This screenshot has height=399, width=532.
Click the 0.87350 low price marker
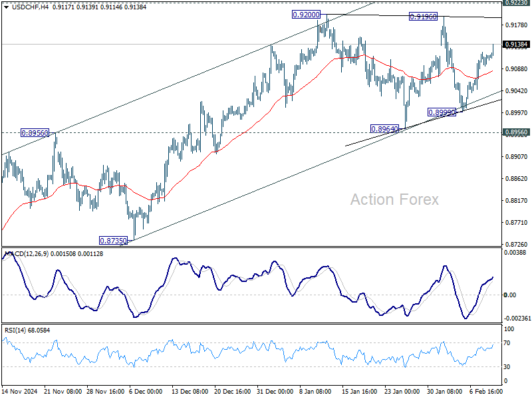pyautogui.click(x=112, y=241)
